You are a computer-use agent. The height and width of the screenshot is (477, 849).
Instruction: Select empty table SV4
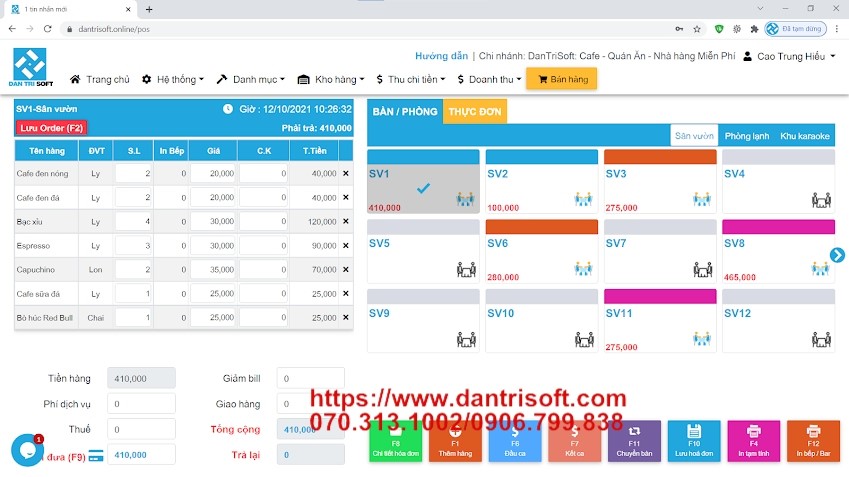779,181
